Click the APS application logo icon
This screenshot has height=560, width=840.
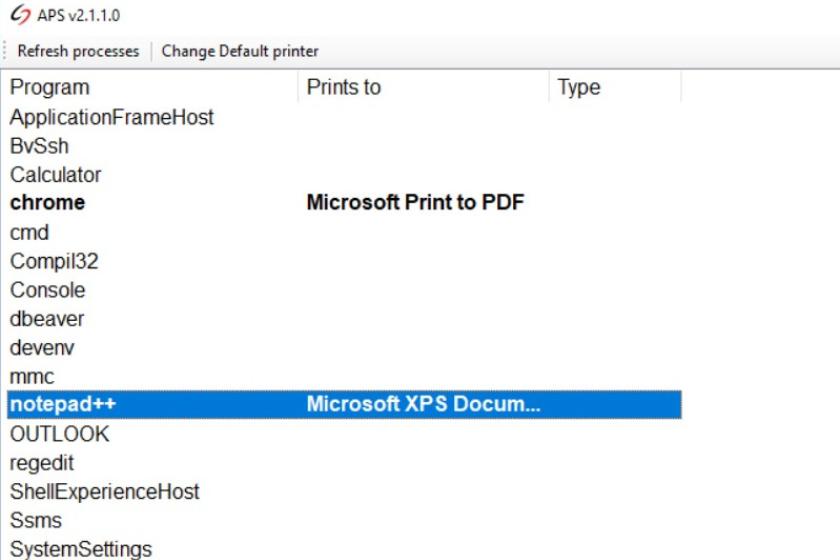pos(20,15)
